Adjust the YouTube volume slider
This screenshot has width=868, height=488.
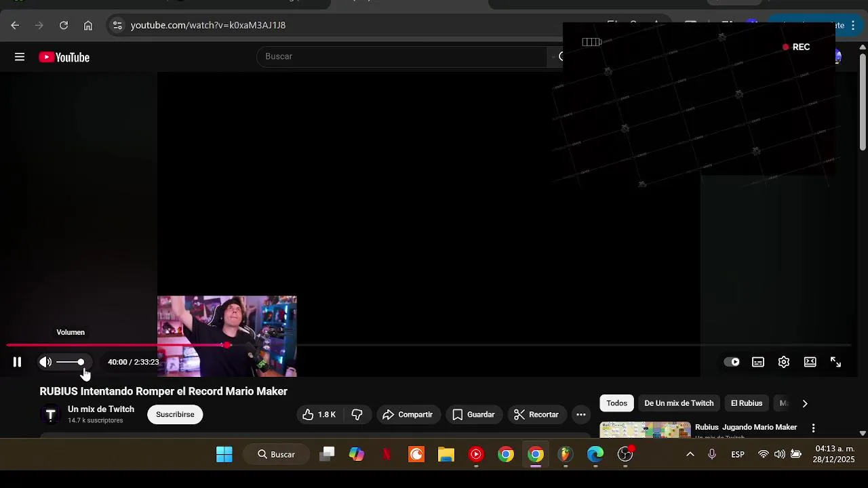click(x=71, y=362)
